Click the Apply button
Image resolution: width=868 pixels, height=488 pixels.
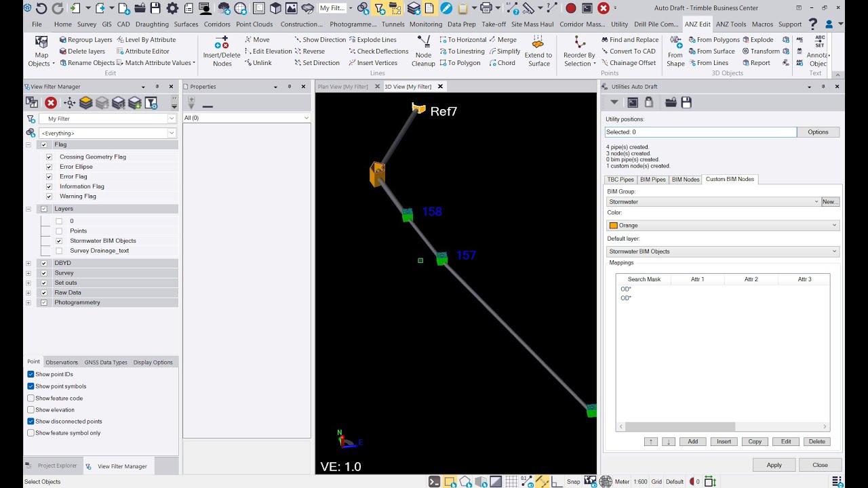point(774,465)
